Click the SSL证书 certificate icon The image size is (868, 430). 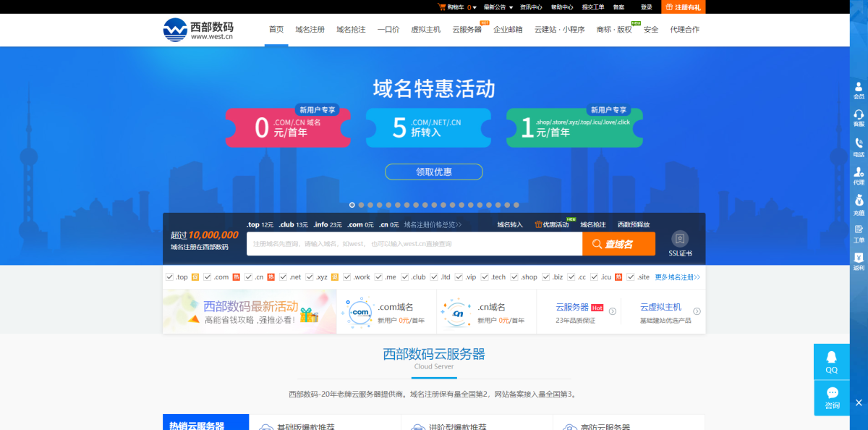pyautogui.click(x=680, y=243)
